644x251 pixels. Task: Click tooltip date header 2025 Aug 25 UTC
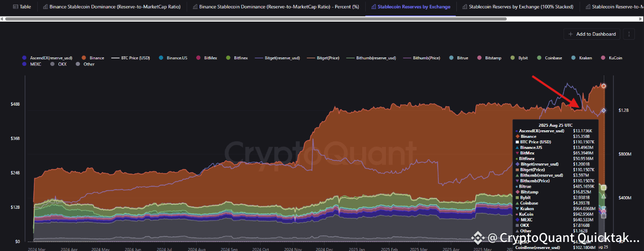coord(555,125)
